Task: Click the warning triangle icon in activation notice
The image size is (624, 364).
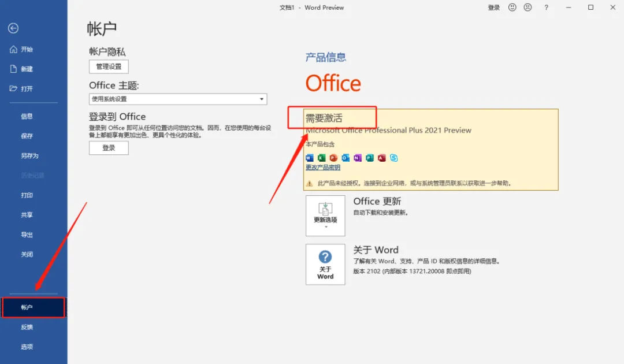Action: click(309, 183)
